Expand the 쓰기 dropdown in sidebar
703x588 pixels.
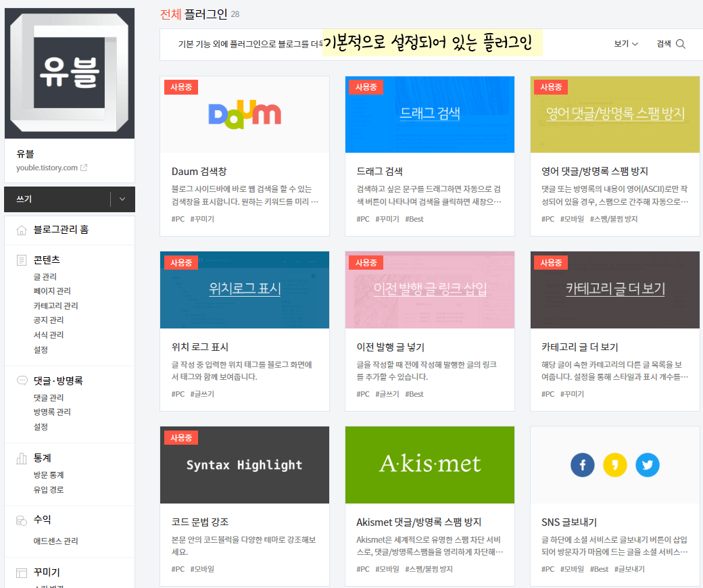[x=122, y=199]
